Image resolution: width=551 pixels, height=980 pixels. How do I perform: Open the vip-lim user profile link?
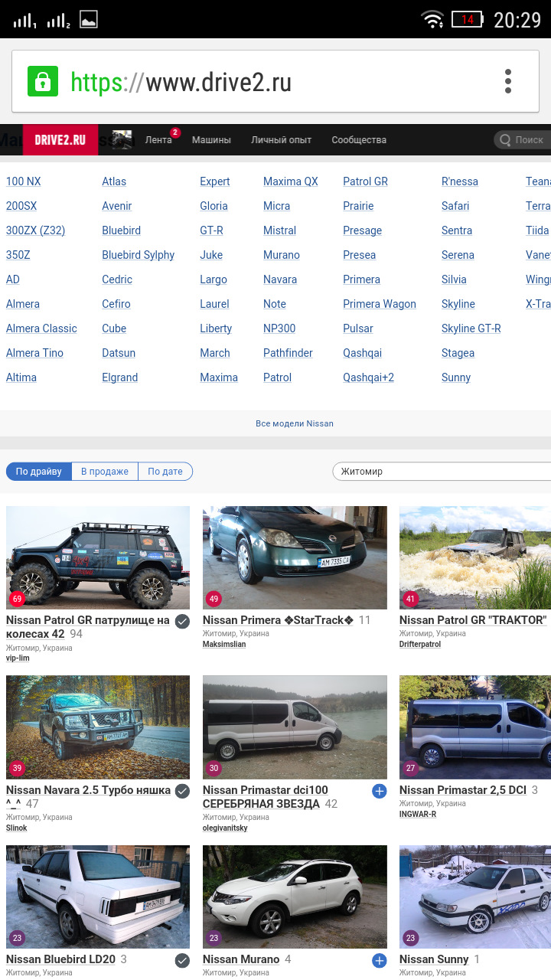click(18, 658)
